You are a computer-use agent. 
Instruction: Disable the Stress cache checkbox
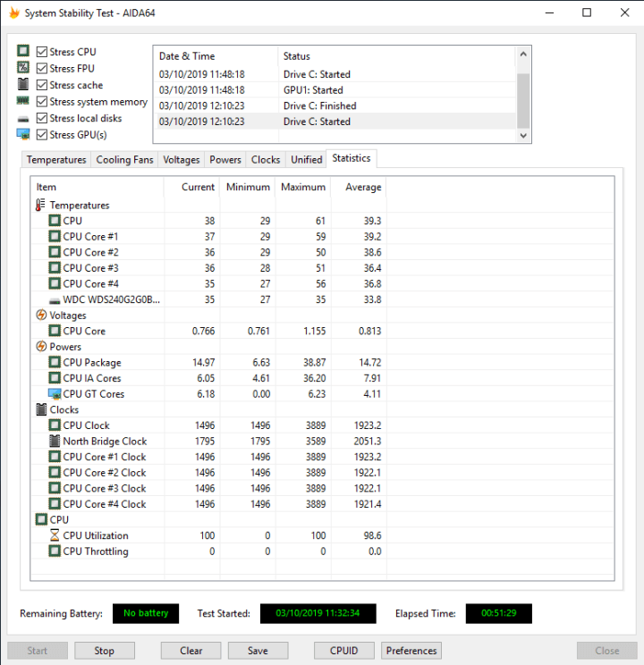pyautogui.click(x=42, y=85)
